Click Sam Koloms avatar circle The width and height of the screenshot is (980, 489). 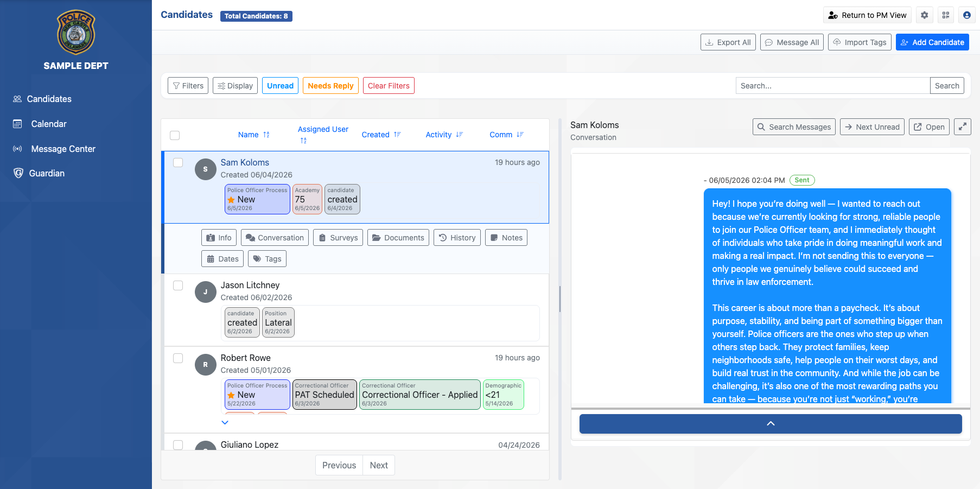pos(205,169)
